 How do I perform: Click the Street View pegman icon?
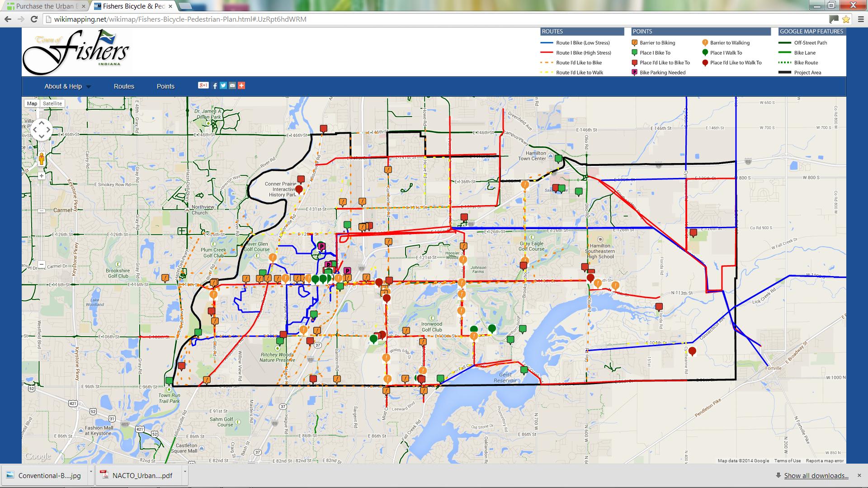(42, 159)
